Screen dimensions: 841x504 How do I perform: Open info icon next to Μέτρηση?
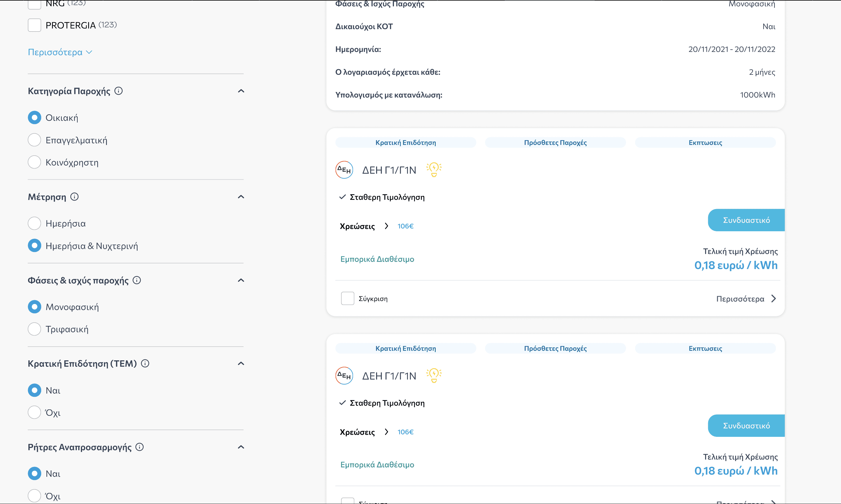[74, 197]
